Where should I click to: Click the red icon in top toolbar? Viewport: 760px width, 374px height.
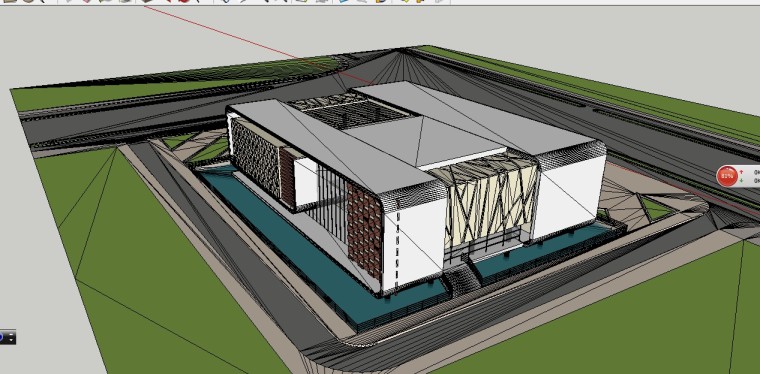click(184, 1)
